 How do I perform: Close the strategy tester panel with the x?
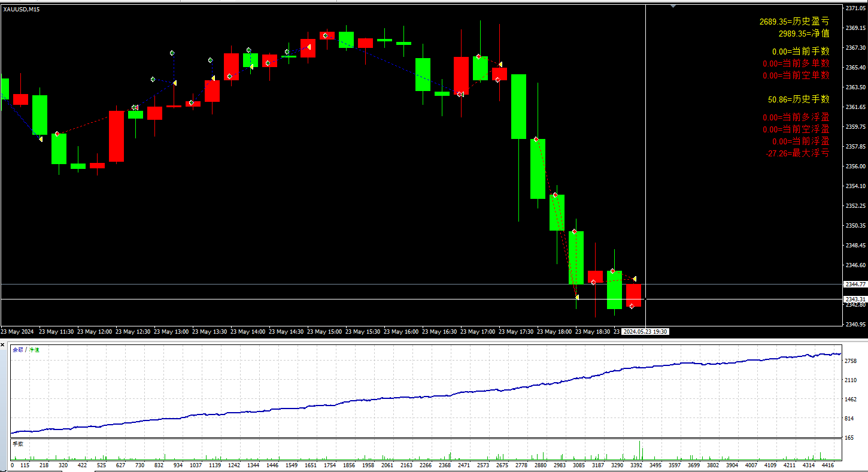(2, 344)
